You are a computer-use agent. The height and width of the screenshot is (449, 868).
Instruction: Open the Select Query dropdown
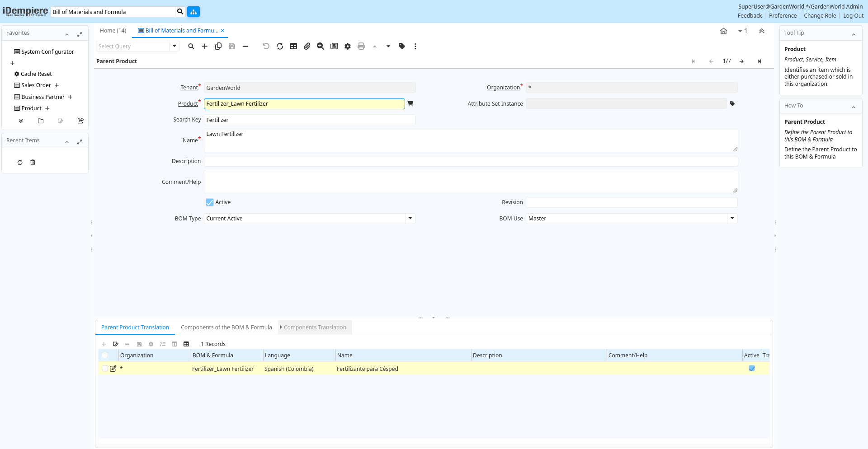[x=174, y=46]
